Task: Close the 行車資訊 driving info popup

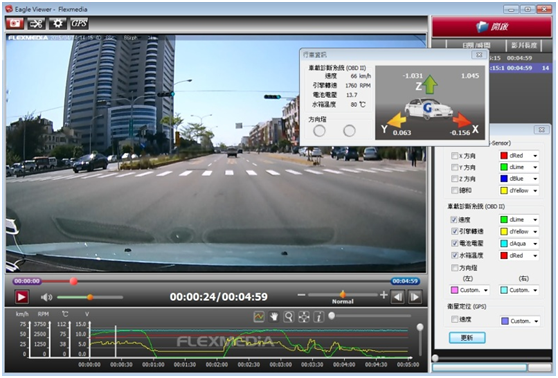Action: point(479,54)
